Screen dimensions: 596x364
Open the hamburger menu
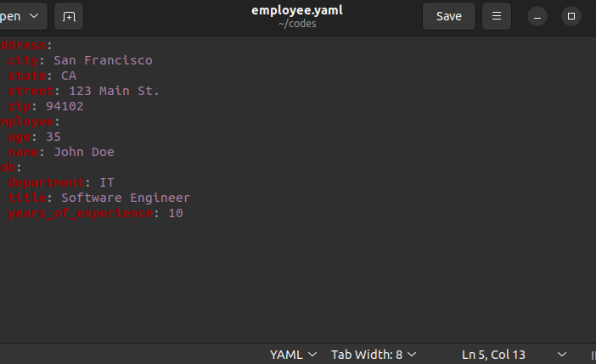pyautogui.click(x=497, y=16)
